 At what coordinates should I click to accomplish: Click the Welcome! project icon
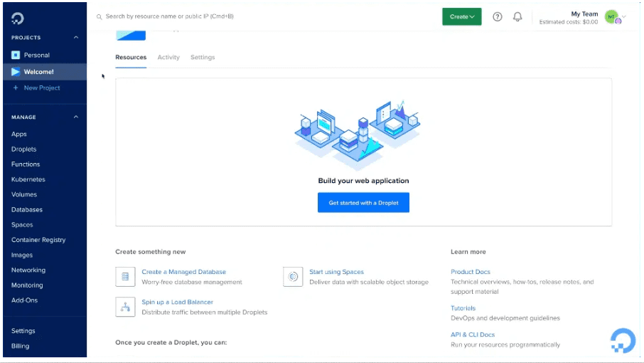tap(16, 71)
